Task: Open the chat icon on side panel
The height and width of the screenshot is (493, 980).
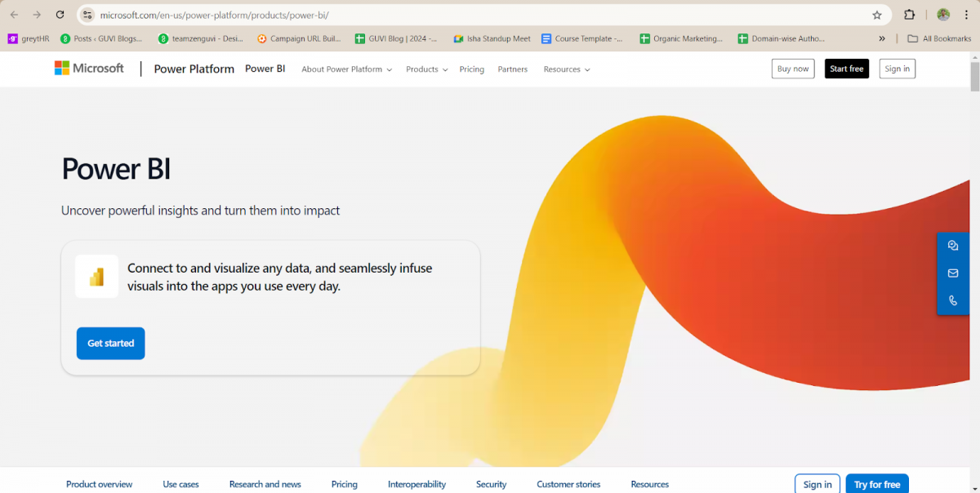Action: click(x=953, y=246)
